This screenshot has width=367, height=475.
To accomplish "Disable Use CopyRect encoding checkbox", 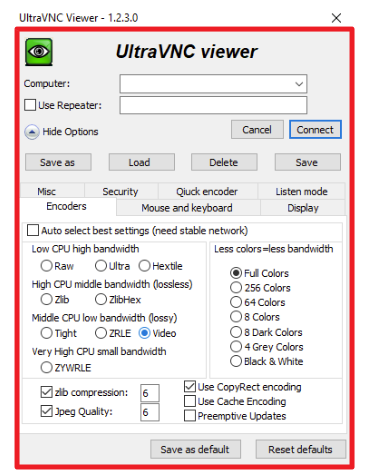I will tap(190, 386).
